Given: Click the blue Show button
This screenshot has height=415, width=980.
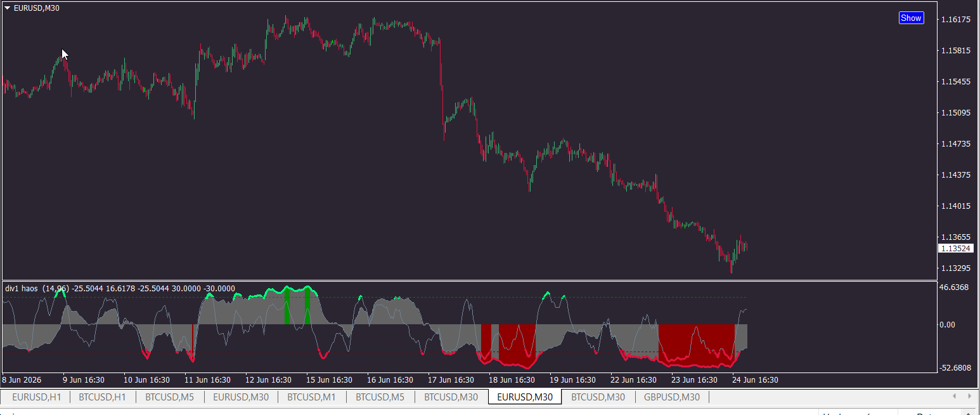Looking at the screenshot, I should (x=911, y=18).
